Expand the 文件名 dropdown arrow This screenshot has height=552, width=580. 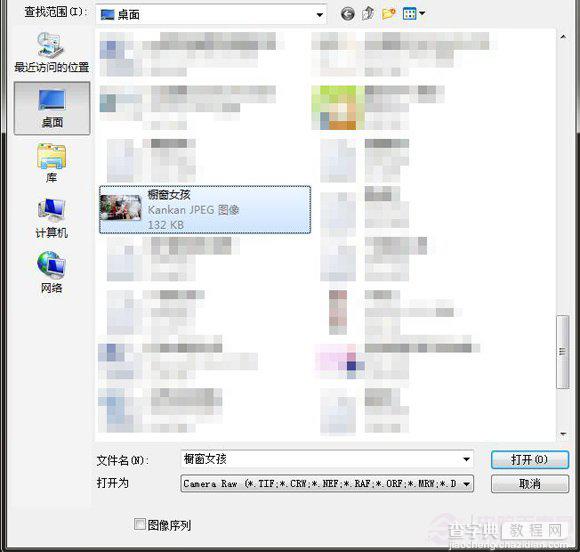(466, 460)
